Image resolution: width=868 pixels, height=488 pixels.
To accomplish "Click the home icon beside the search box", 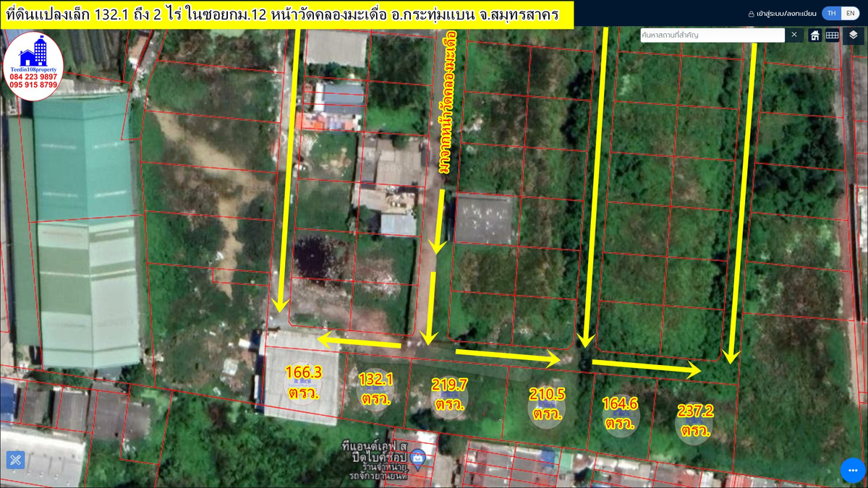I will pos(814,35).
